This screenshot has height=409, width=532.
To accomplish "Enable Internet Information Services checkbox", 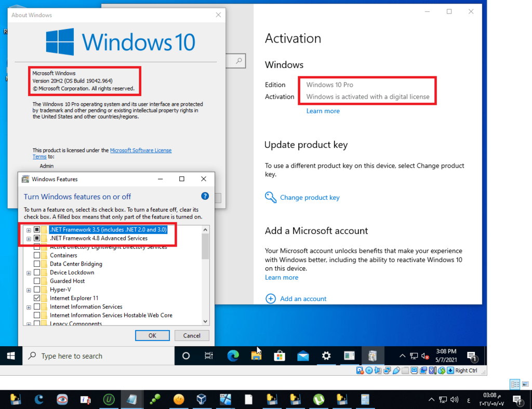I will pos(37,306).
